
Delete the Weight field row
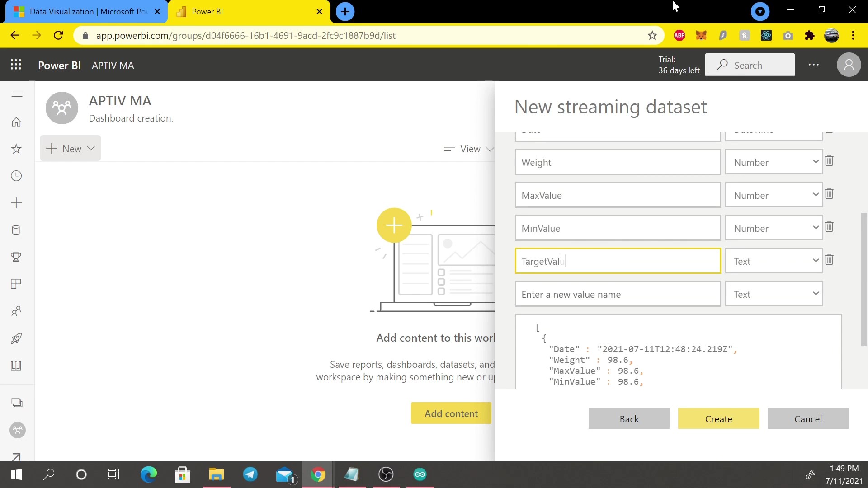coord(830,161)
